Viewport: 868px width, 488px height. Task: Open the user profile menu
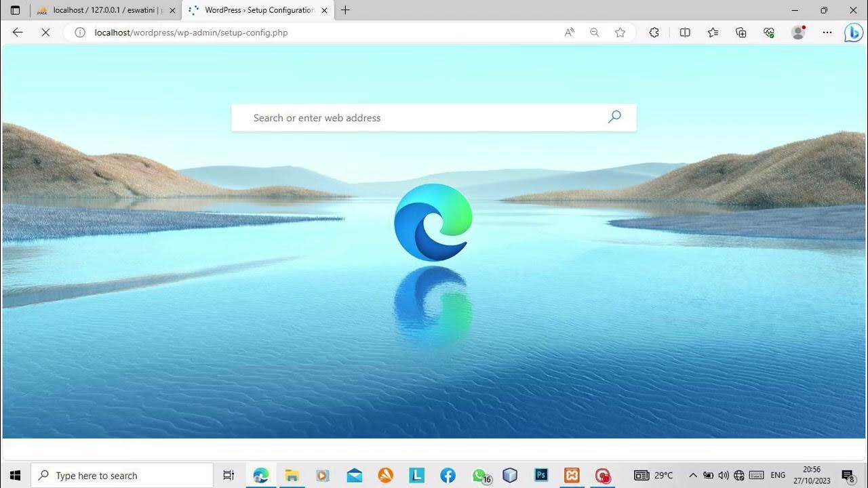click(798, 33)
